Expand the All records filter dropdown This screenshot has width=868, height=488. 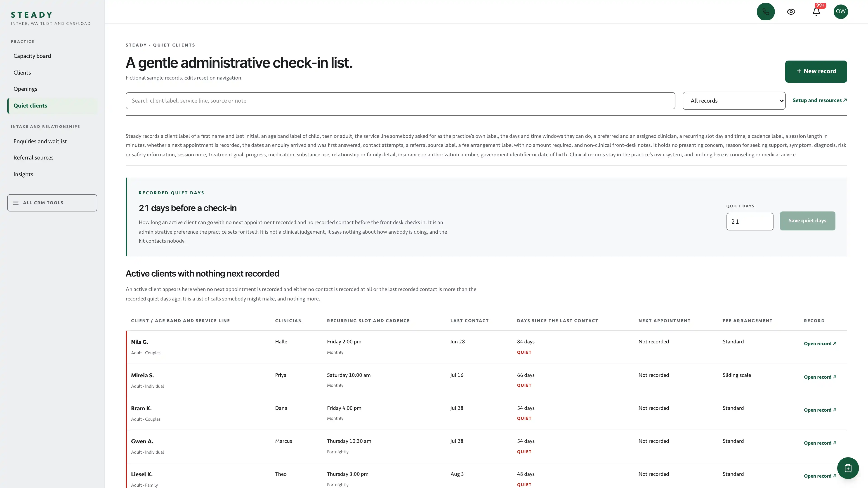(x=734, y=101)
